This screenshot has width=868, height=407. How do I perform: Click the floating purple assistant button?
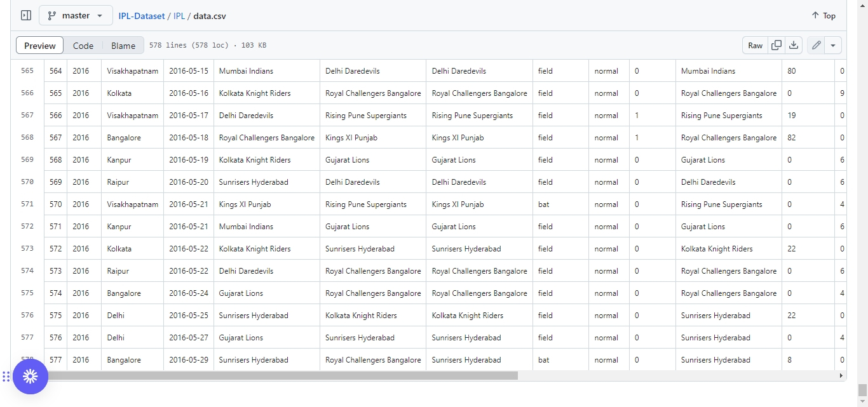31,377
